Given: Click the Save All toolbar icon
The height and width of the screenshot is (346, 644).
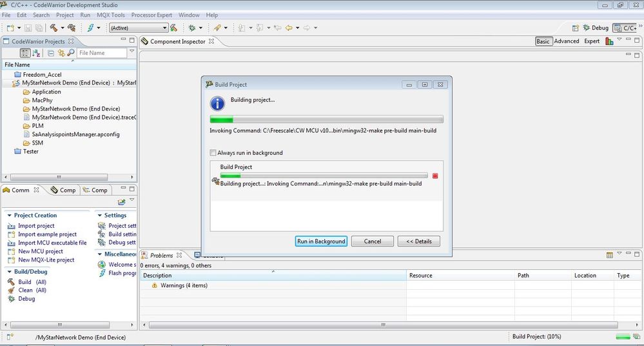Looking at the screenshot, I should tap(39, 28).
